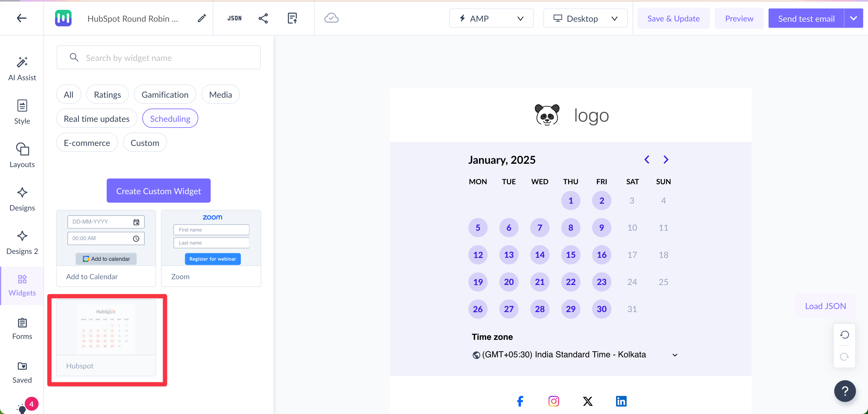Select January 9 in the calendar

602,228
